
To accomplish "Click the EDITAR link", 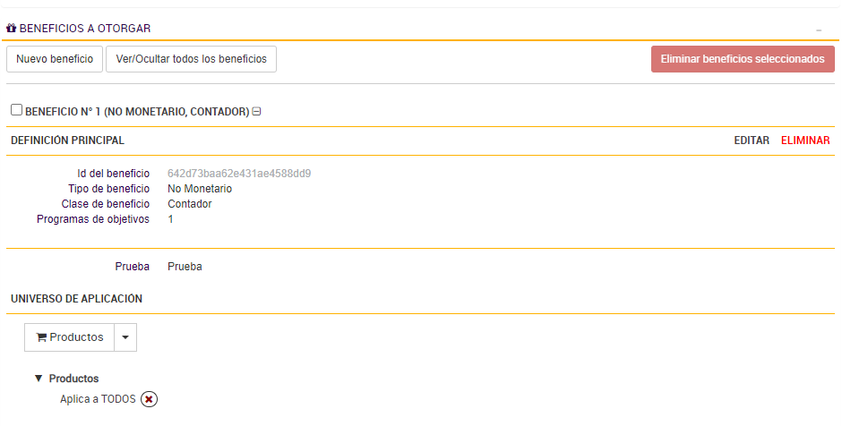I will (x=752, y=141).
